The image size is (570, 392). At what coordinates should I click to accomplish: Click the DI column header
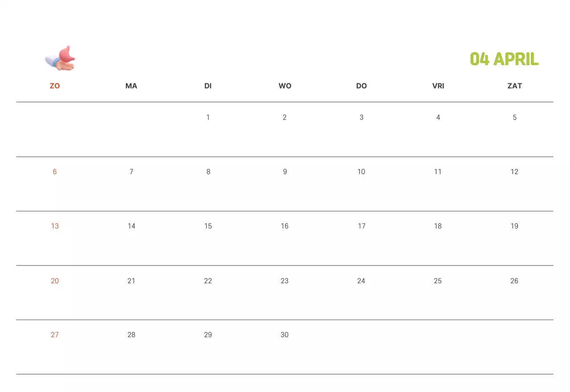208,86
